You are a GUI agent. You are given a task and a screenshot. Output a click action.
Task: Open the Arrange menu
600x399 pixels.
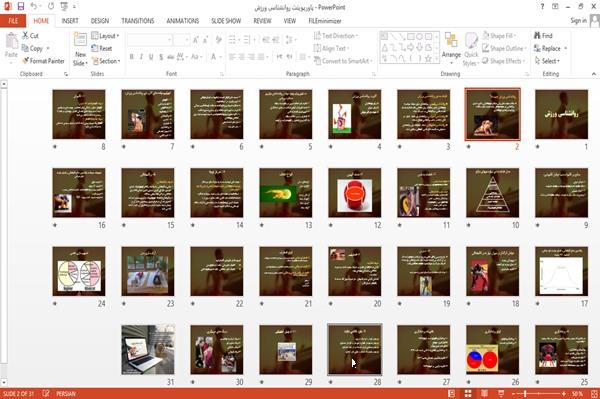(451, 48)
